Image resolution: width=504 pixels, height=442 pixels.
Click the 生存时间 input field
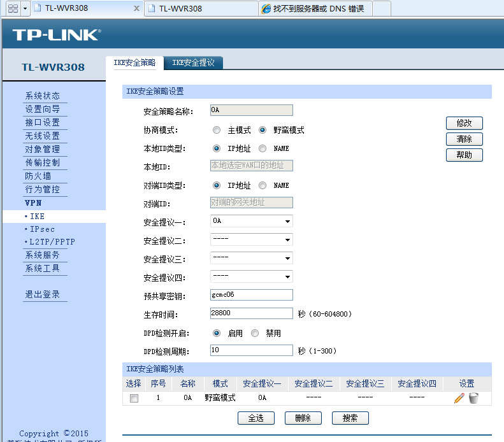[251, 313]
